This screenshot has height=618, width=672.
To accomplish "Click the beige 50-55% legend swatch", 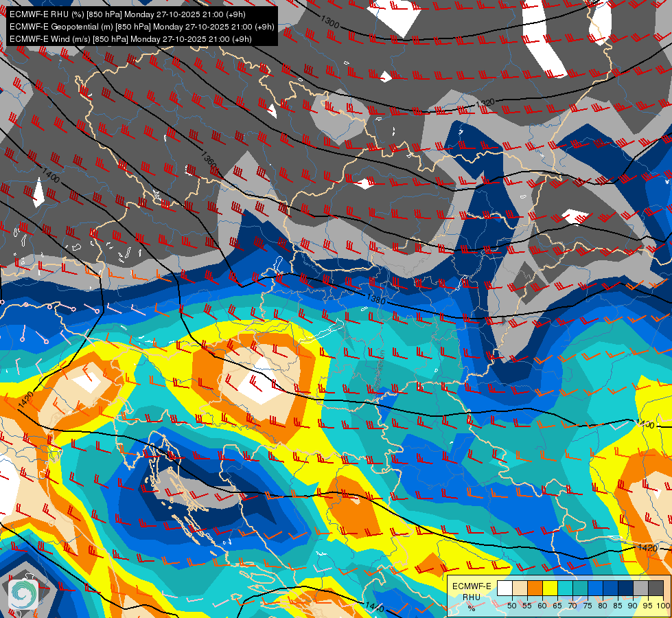I will pos(520,588).
